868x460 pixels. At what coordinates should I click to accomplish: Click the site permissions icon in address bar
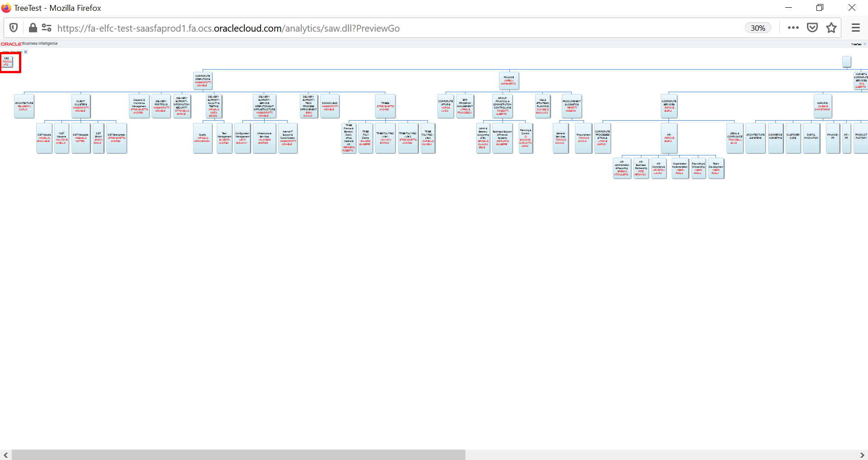click(x=46, y=28)
